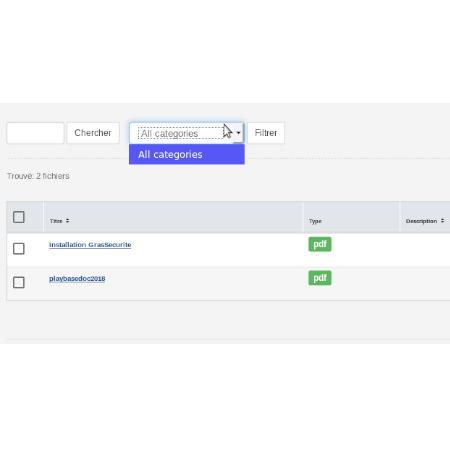Screen dimensions: 450x450
Task: Open the playbasedoc2018 file link
Action: pyautogui.click(x=77, y=279)
